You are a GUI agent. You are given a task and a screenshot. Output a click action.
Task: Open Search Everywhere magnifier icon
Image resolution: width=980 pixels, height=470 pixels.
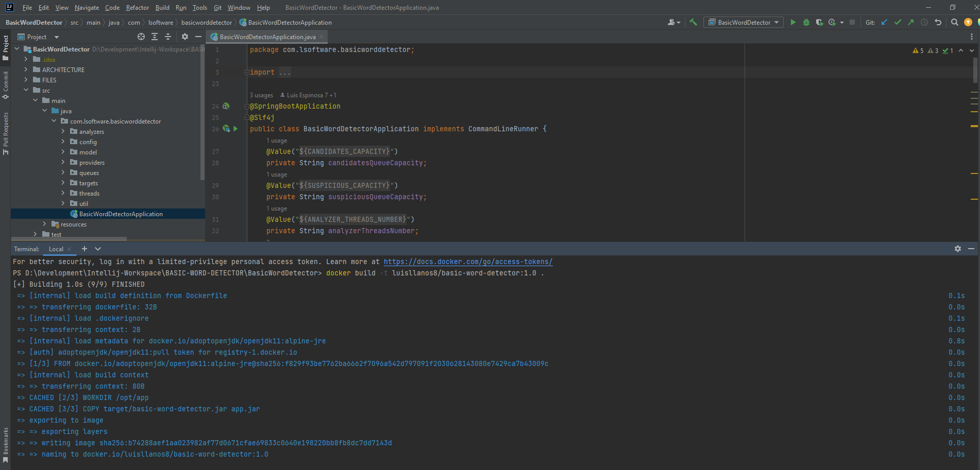point(955,22)
